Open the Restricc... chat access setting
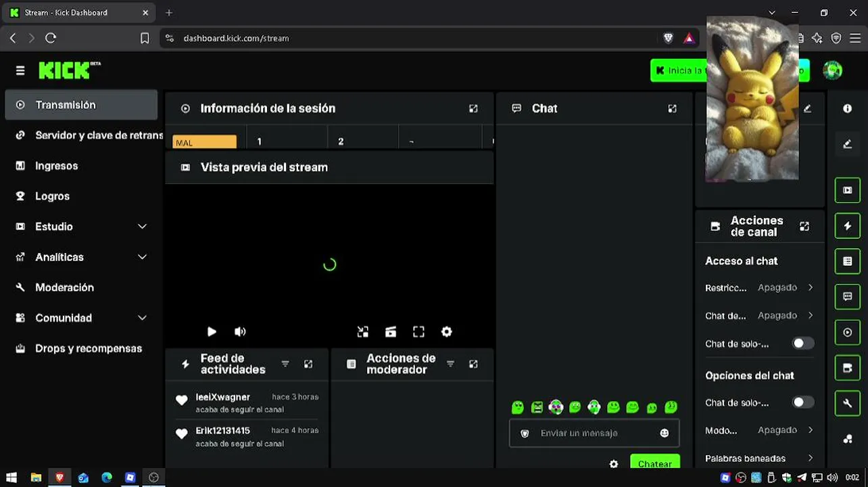Image resolution: width=868 pixels, height=487 pixels. coord(759,287)
